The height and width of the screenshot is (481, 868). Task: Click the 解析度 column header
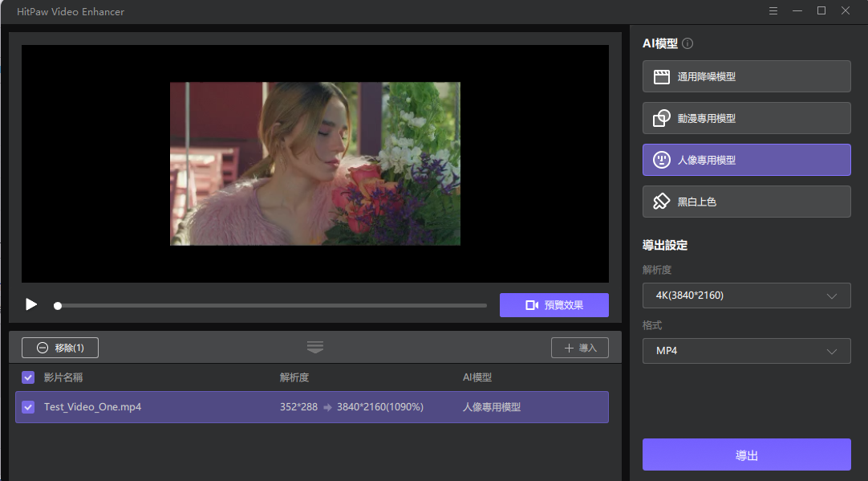(x=294, y=377)
